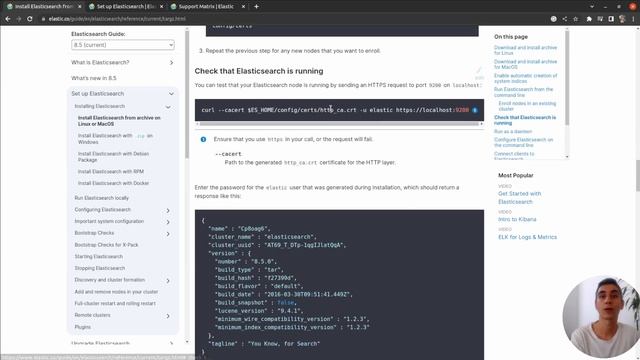This screenshot has height=360, width=640.
Task: Click the callout 1 marker in the curl command
Action: (x=475, y=110)
